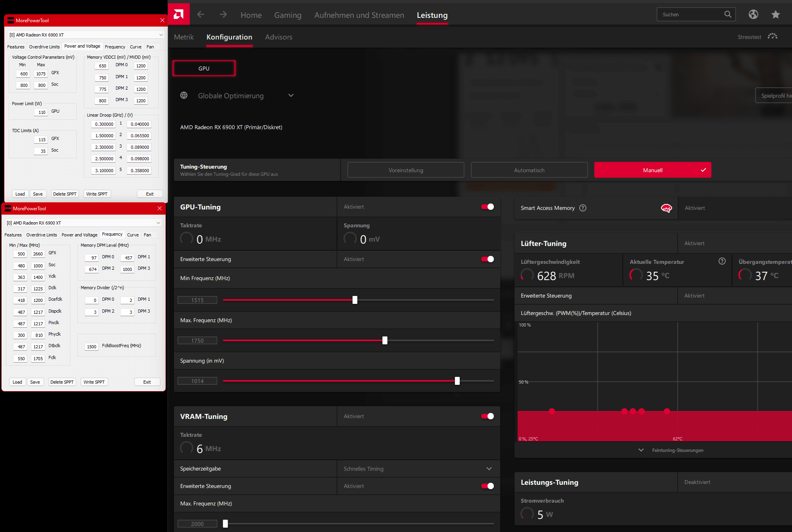Image resolution: width=792 pixels, height=532 pixels.
Task: Open Curve tab in upper MorePowerTool
Action: [x=136, y=47]
